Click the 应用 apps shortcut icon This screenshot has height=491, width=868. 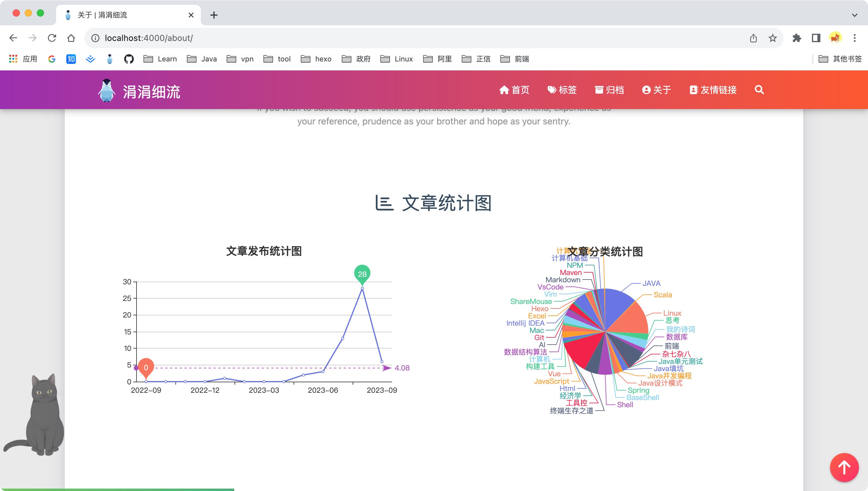coord(14,59)
